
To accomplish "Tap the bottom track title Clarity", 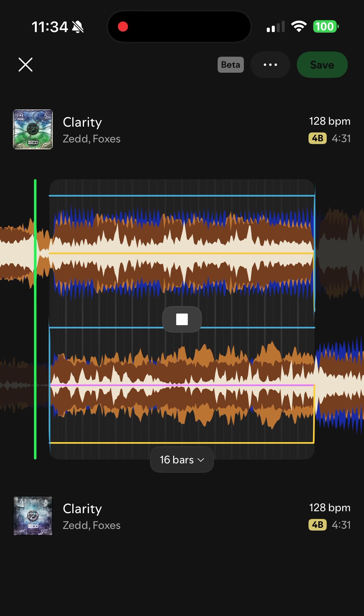I will (x=82, y=509).
